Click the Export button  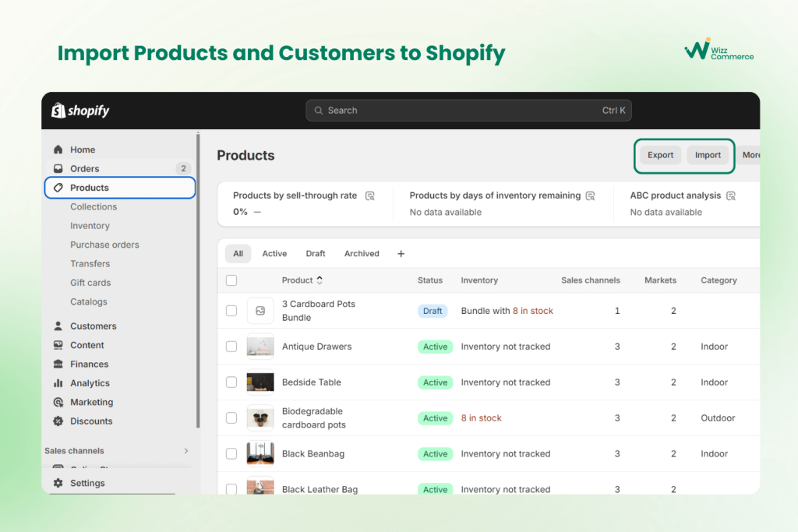661,155
